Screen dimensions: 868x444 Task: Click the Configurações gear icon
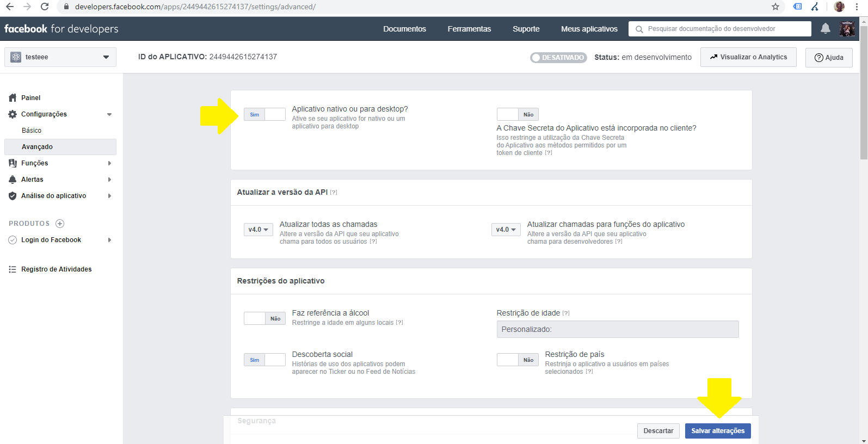click(x=13, y=114)
